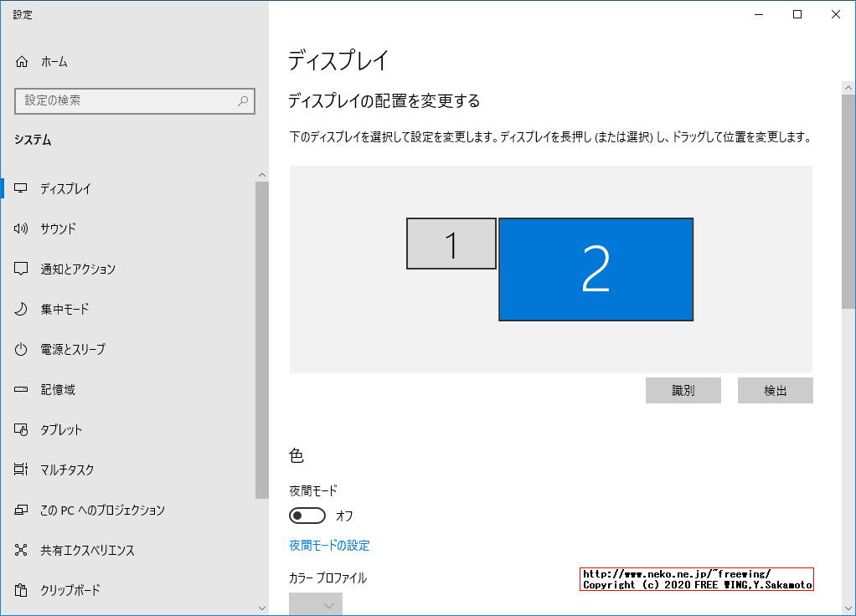Select 共有エクスペリエンス in sidebar
The image size is (856, 616).
pyautogui.click(x=23, y=550)
